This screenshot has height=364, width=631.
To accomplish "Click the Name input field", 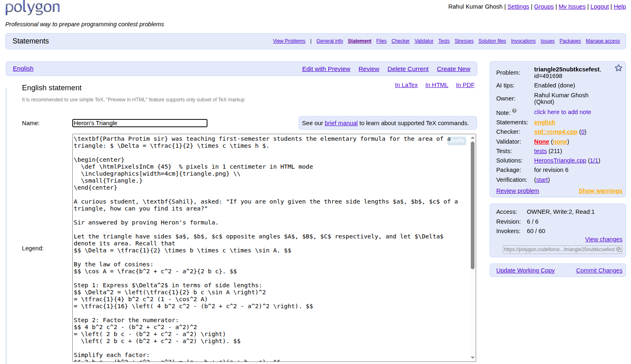I will [x=140, y=123].
